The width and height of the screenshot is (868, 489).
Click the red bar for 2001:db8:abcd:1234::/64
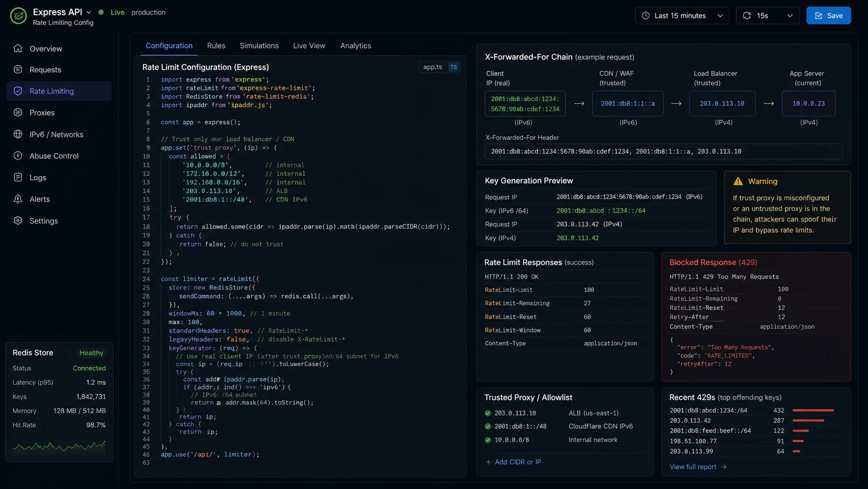(x=813, y=411)
